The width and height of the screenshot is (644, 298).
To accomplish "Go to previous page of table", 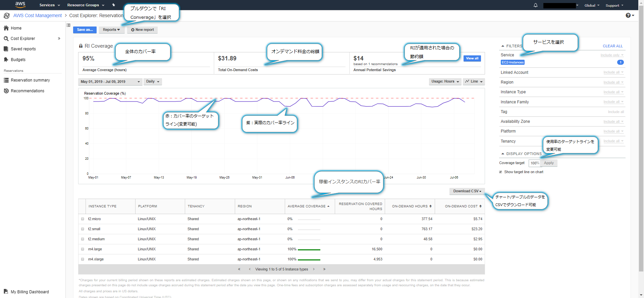I will click(x=250, y=269).
